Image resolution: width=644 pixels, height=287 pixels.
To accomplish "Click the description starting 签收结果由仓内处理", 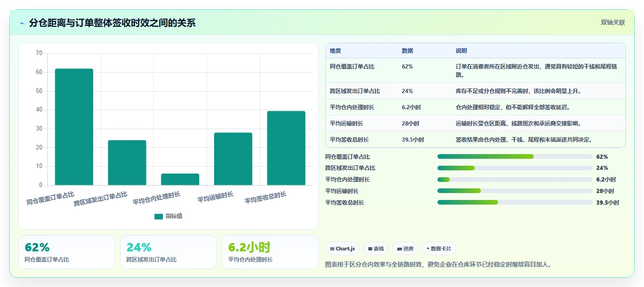I will pyautogui.click(x=524, y=140).
